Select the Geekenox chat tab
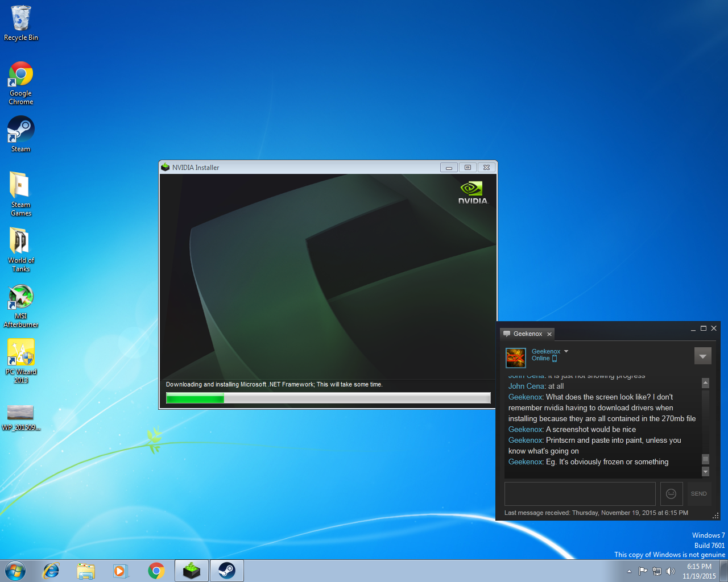728x582 pixels. 527,334
